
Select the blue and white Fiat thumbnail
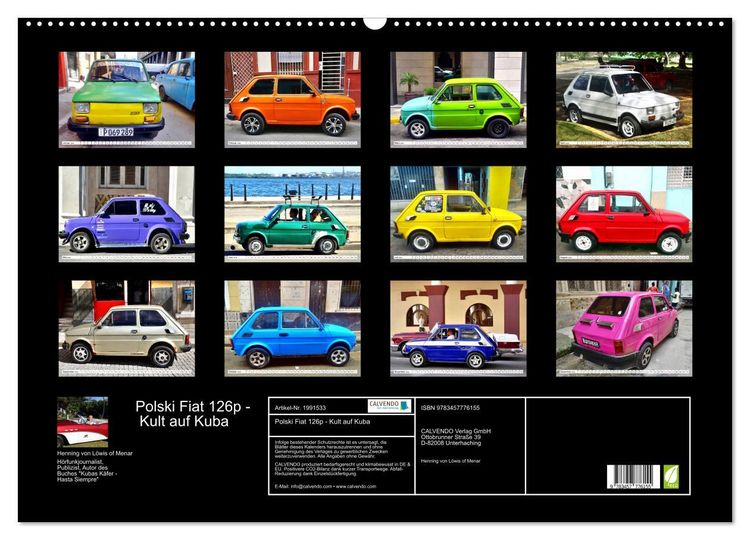tap(458, 328)
